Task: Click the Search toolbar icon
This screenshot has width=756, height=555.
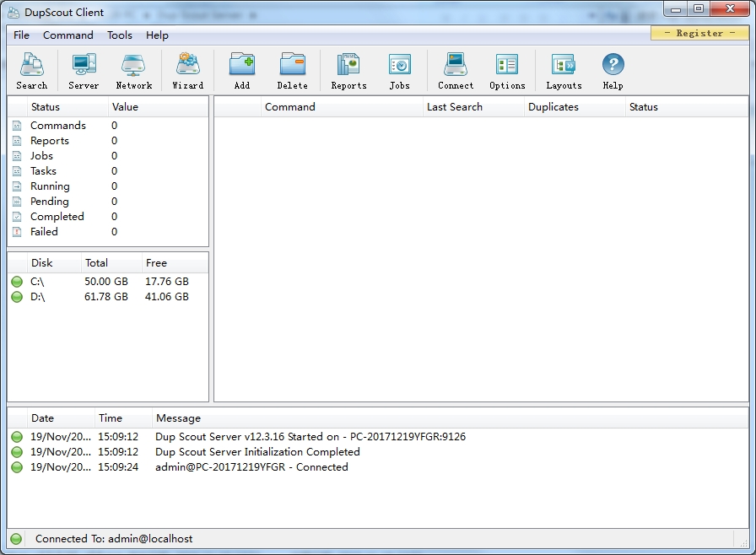Action: tap(32, 71)
